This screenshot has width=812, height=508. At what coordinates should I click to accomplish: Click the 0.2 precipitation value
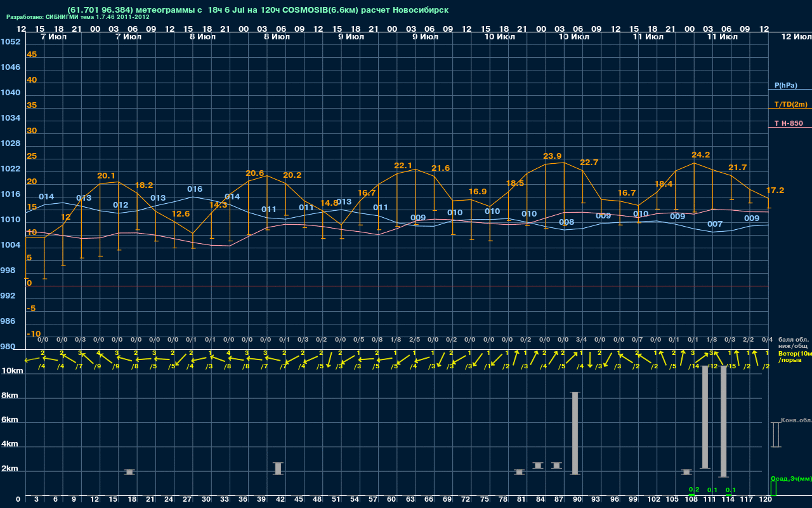click(694, 490)
